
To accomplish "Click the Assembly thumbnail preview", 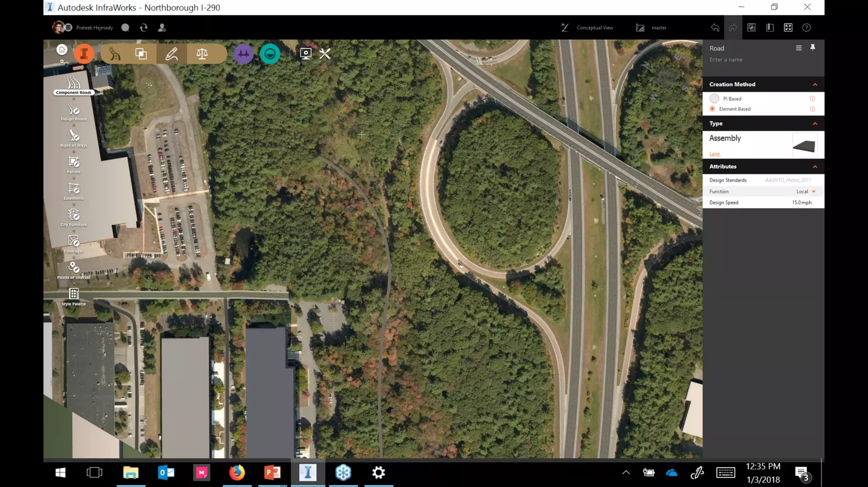I will click(x=804, y=145).
